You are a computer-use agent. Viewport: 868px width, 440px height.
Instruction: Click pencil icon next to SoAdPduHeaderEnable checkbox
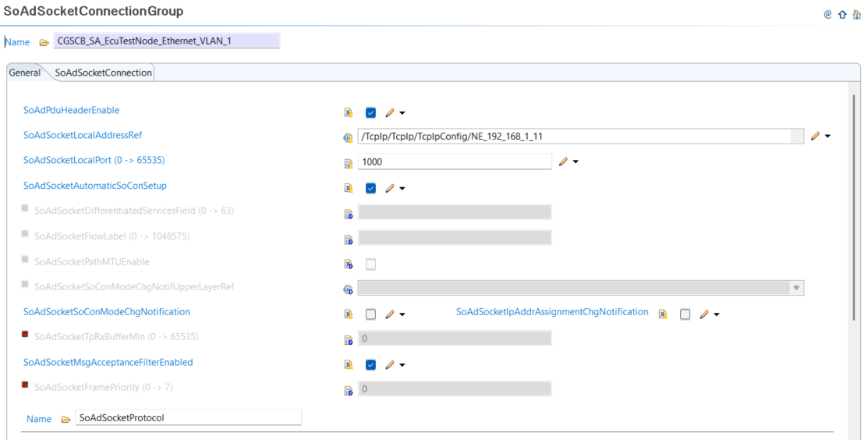click(x=390, y=112)
